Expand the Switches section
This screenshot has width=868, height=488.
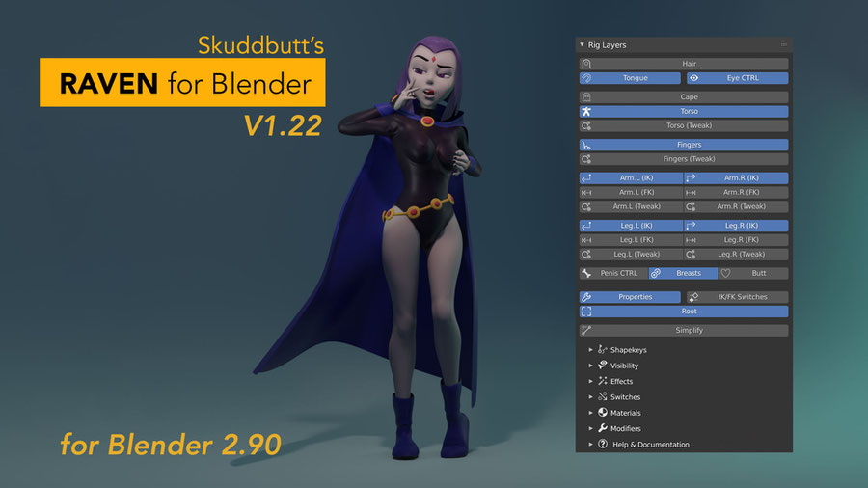590,396
